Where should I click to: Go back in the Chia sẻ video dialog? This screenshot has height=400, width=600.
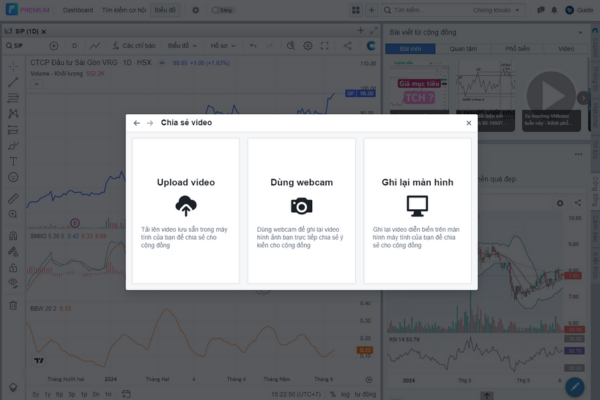click(137, 123)
